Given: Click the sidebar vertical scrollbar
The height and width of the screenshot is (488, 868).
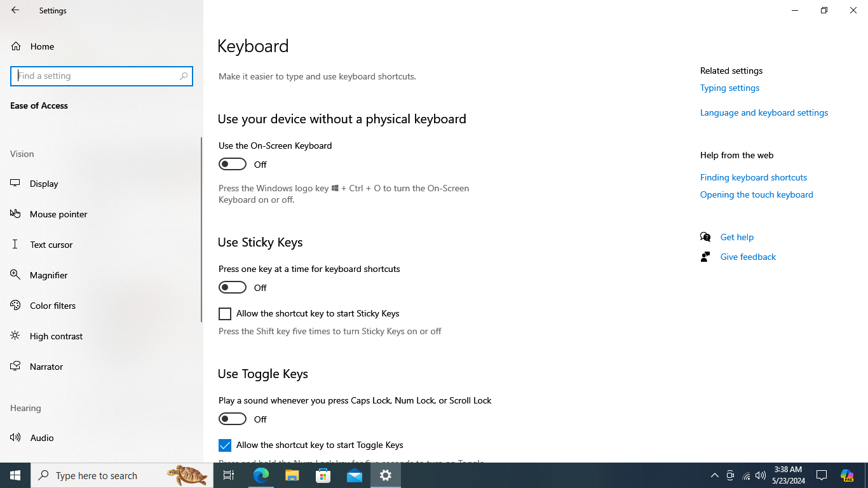Looking at the screenshot, I should (202, 230).
